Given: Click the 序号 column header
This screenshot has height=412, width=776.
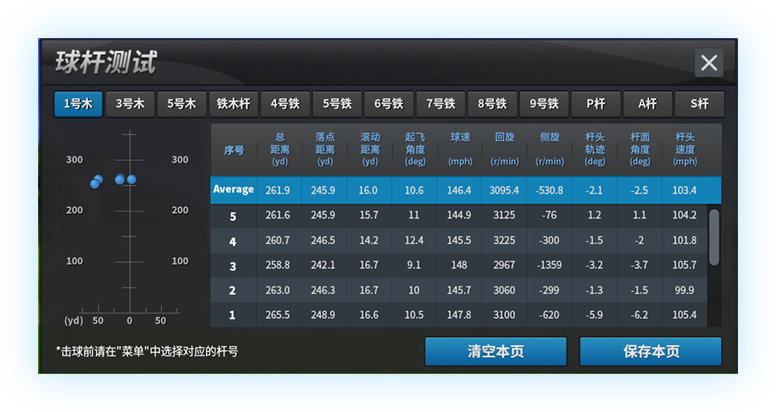Looking at the screenshot, I should 234,150.
